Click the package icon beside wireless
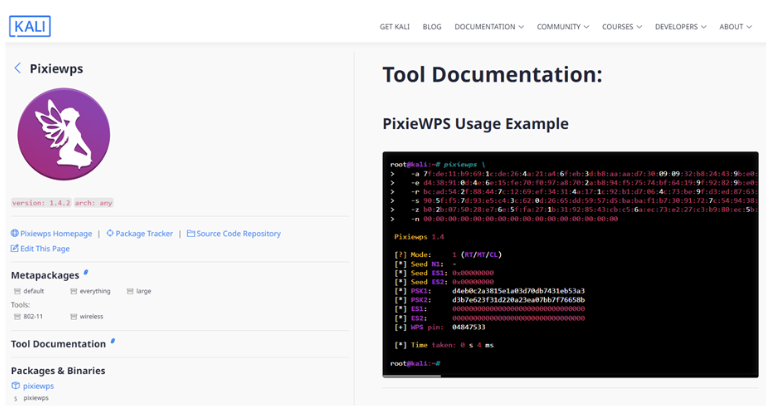766x413 pixels. tap(74, 317)
